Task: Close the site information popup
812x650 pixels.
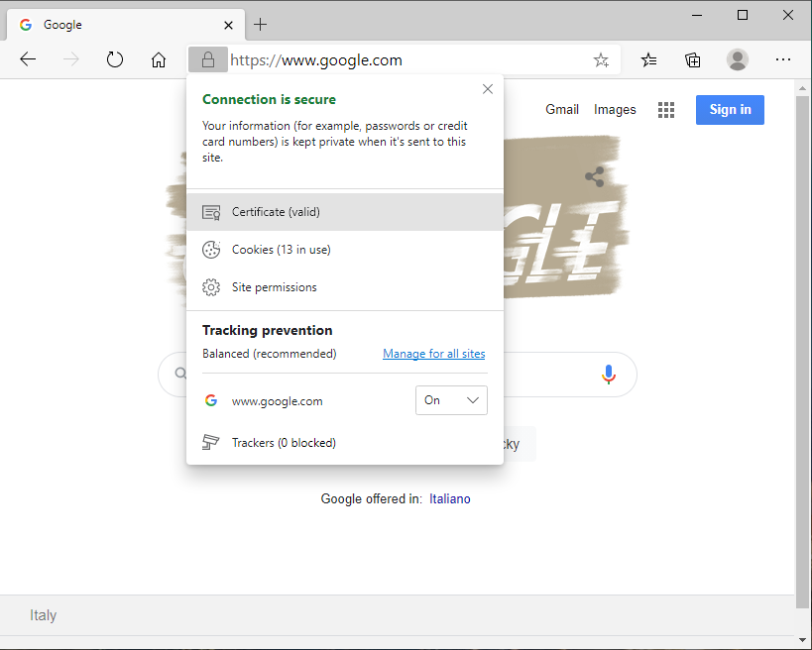Action: tap(488, 89)
